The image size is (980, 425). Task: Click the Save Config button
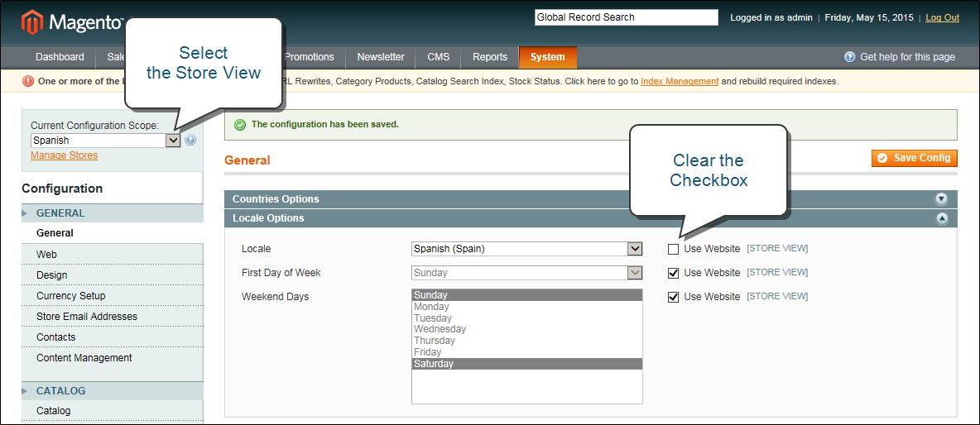coord(915,158)
